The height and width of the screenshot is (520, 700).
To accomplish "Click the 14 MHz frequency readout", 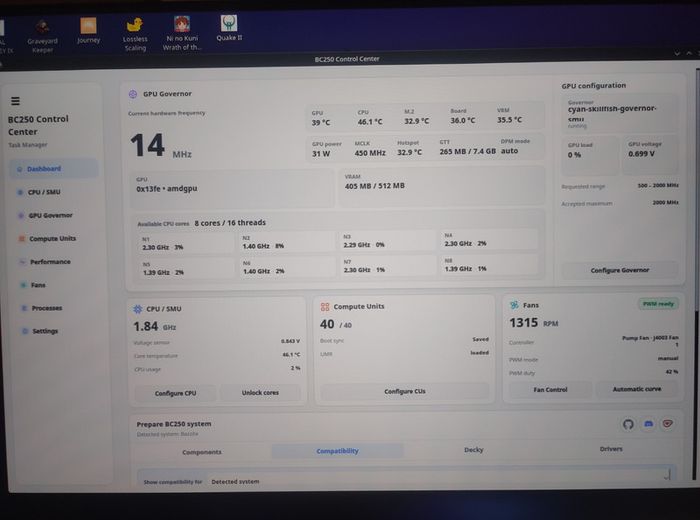I will click(161, 146).
